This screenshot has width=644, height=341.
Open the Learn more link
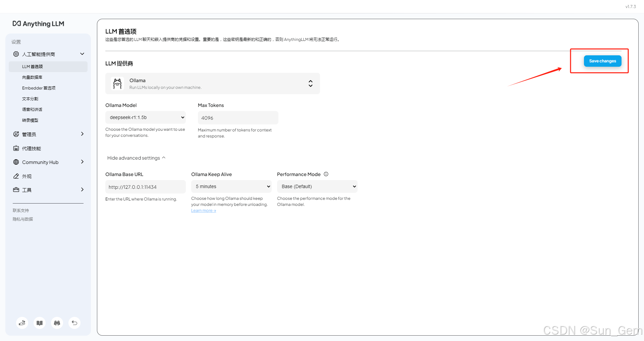point(203,210)
